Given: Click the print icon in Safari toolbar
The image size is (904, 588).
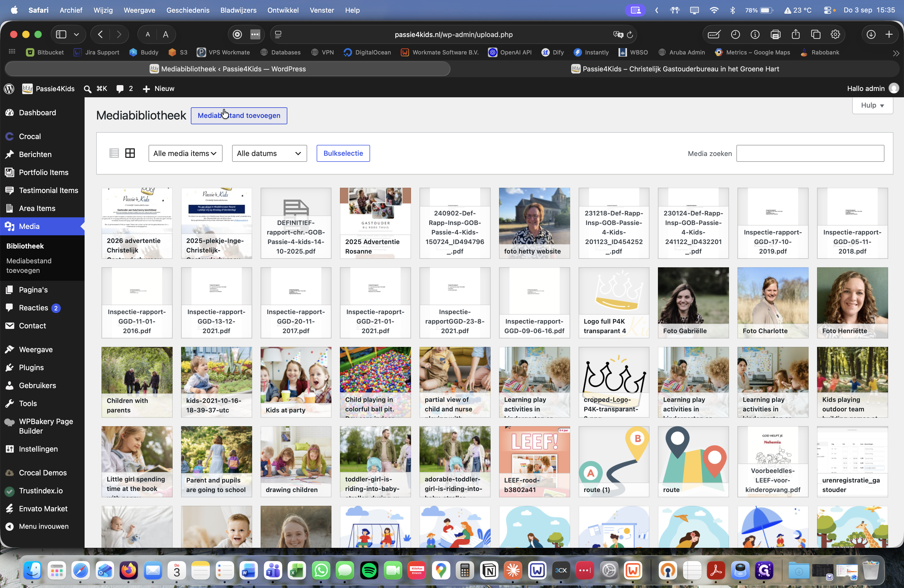Looking at the screenshot, I should tap(776, 34).
